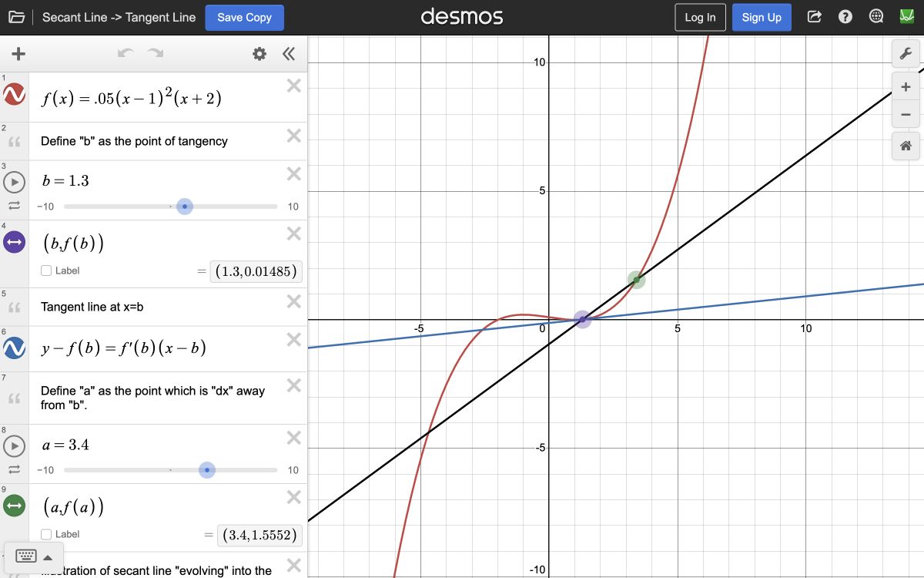This screenshot has width=924, height=578.
Task: Click the 'Define "b" as the point of tangency' note
Action: click(x=134, y=141)
